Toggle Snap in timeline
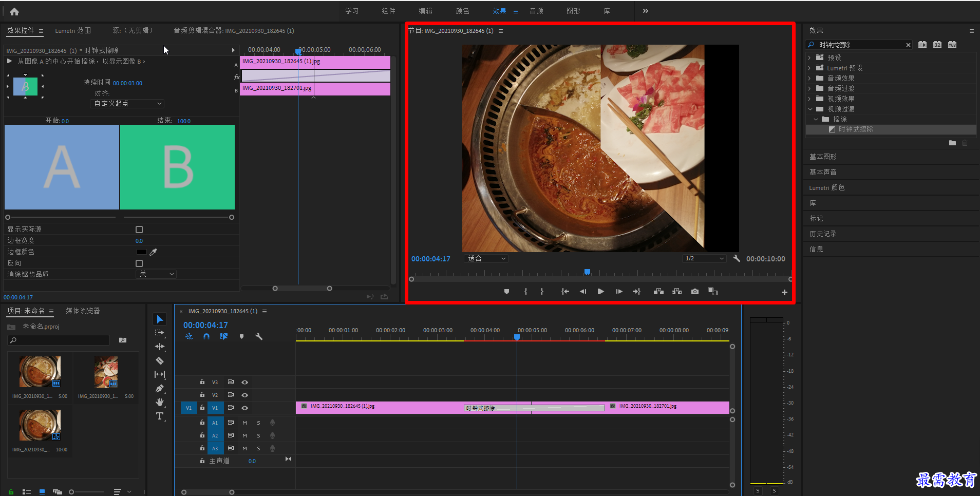980x496 pixels. [x=206, y=337]
